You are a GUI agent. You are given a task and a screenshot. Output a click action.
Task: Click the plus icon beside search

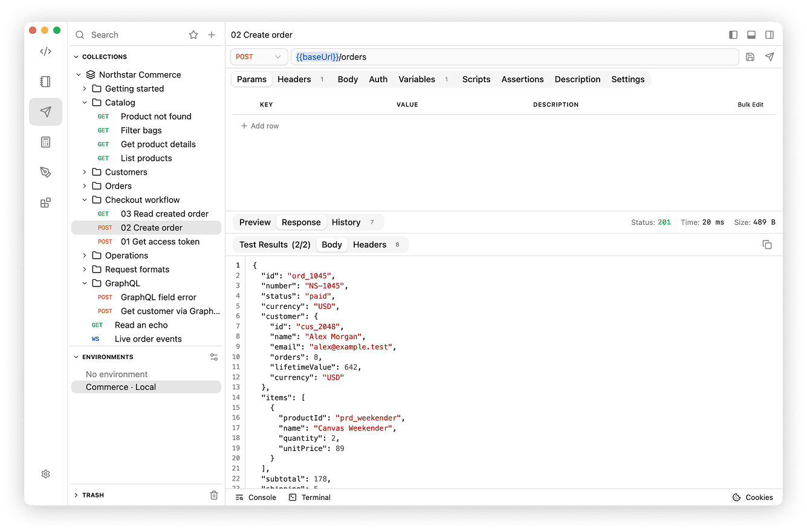[x=212, y=35]
